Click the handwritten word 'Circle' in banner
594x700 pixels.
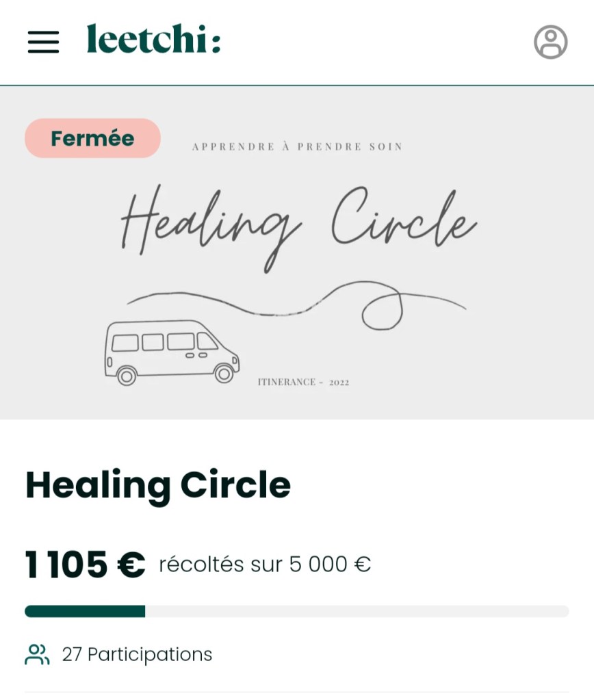coord(404,219)
